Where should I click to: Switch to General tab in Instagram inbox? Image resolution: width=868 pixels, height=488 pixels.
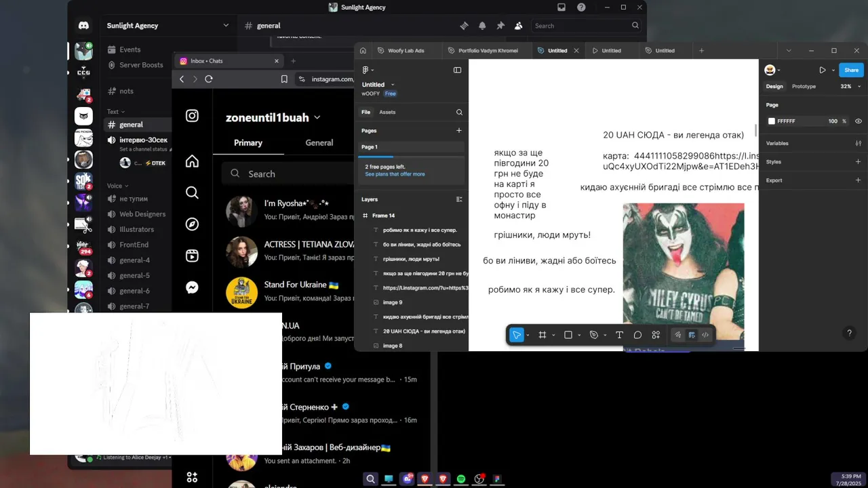point(319,142)
